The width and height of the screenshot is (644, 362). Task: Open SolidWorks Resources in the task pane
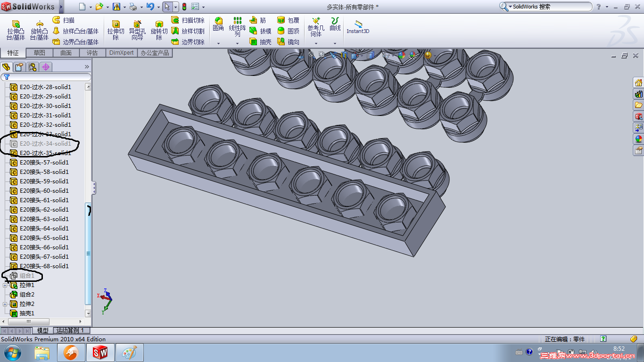[x=638, y=83]
